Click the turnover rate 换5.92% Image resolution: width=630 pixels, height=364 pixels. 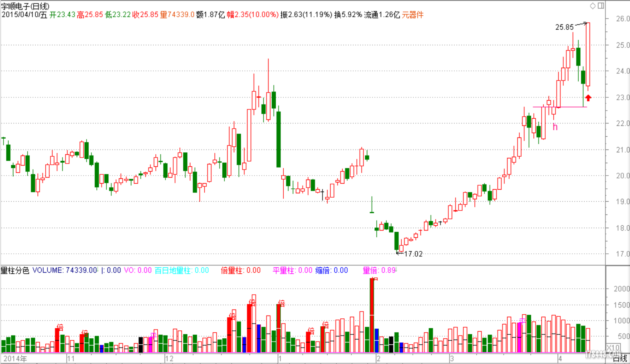coord(348,15)
